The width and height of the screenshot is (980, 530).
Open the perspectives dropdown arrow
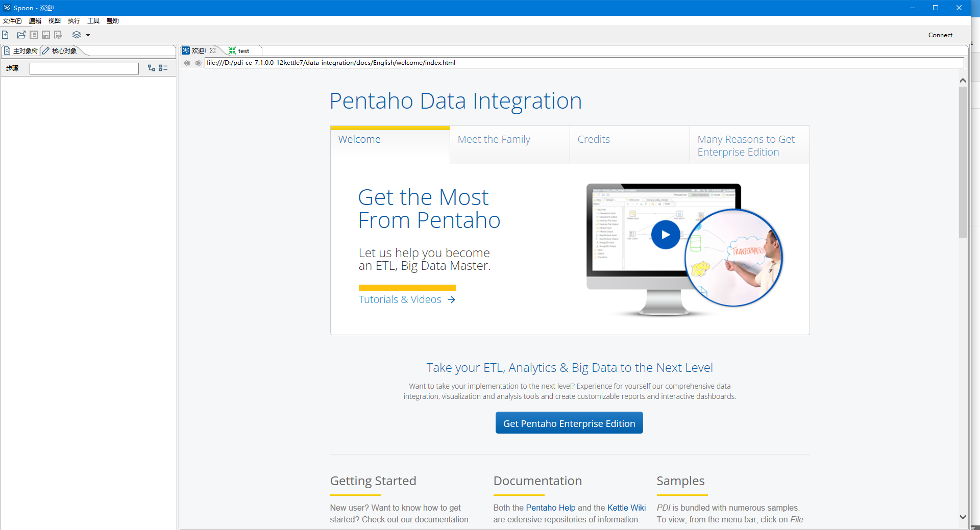click(x=88, y=35)
